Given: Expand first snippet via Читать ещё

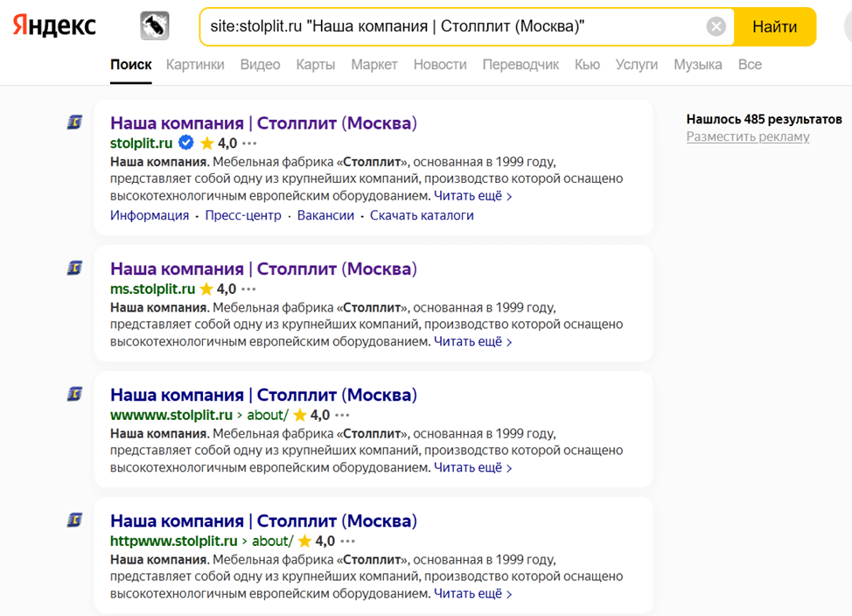Looking at the screenshot, I should click(x=472, y=196).
